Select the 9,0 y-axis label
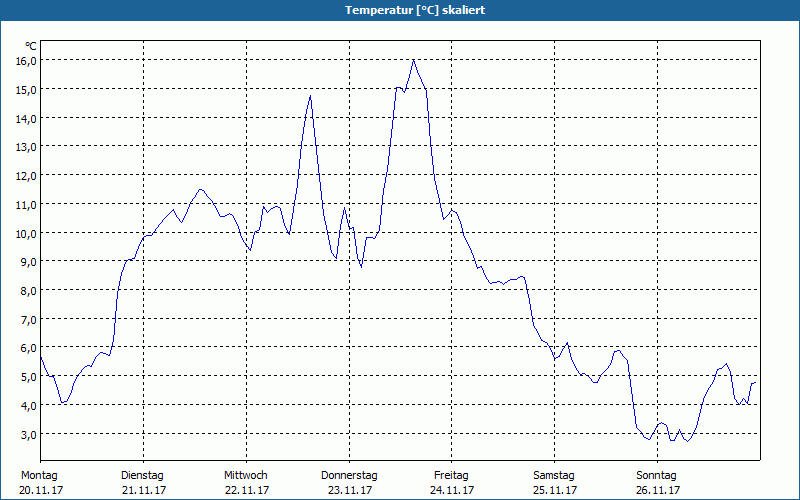 pos(28,262)
